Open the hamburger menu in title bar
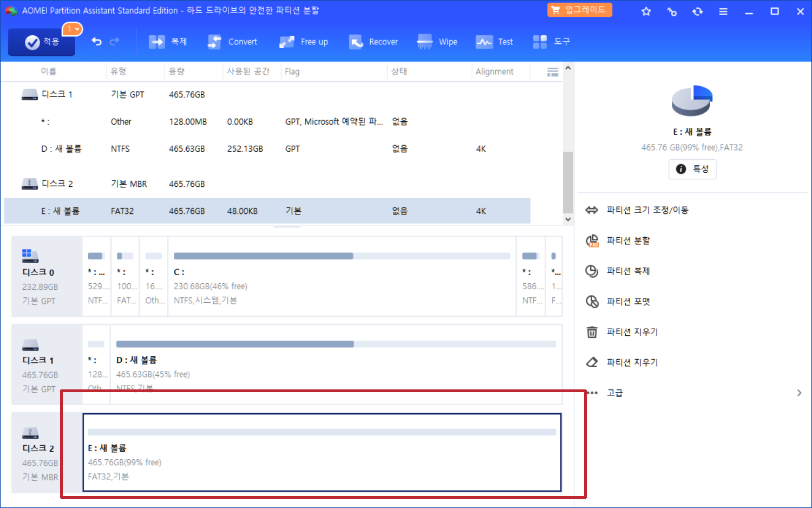812x508 pixels. (723, 11)
